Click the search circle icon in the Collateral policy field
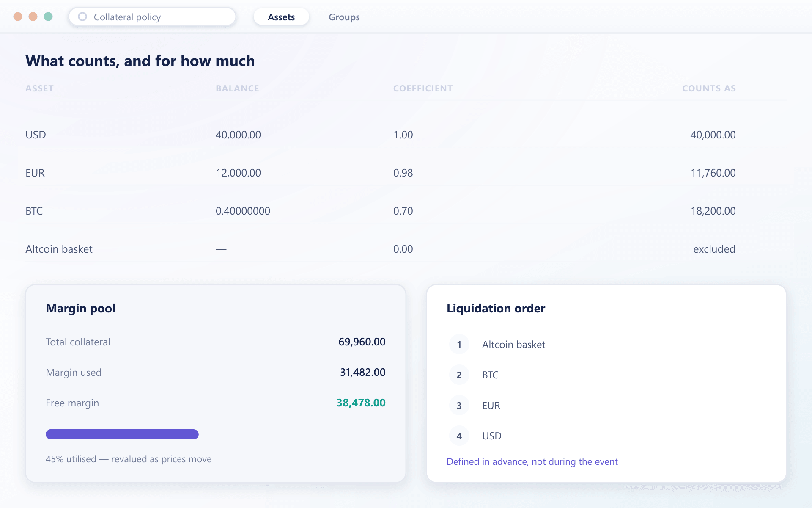 pyautogui.click(x=82, y=17)
